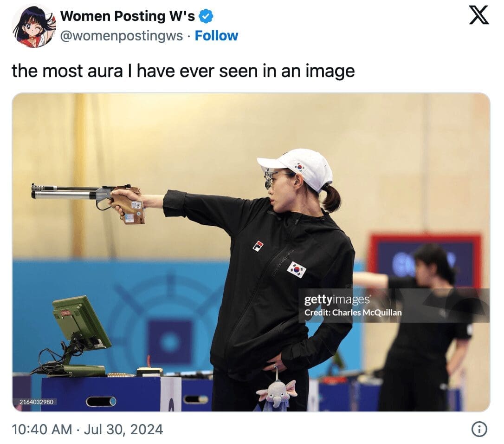Image resolution: width=504 pixels, height=444 pixels.
Task: Follow the womenpostingws account
Action: [216, 36]
